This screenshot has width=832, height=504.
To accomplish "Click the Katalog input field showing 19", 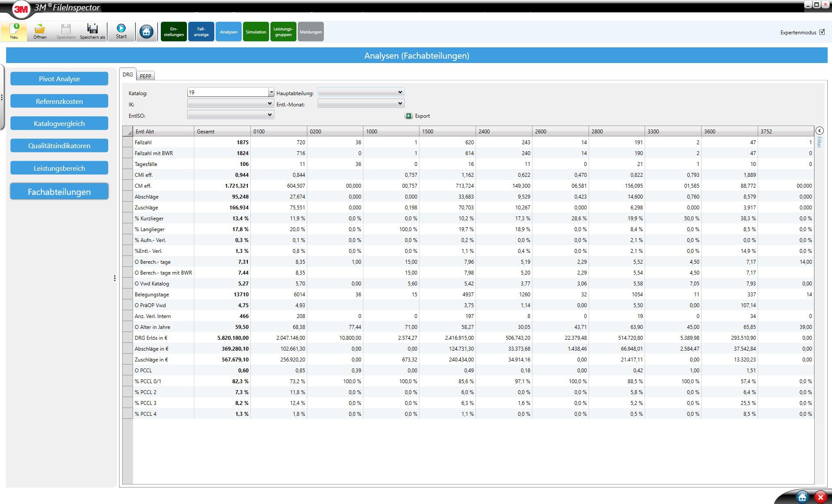I will pyautogui.click(x=228, y=93).
